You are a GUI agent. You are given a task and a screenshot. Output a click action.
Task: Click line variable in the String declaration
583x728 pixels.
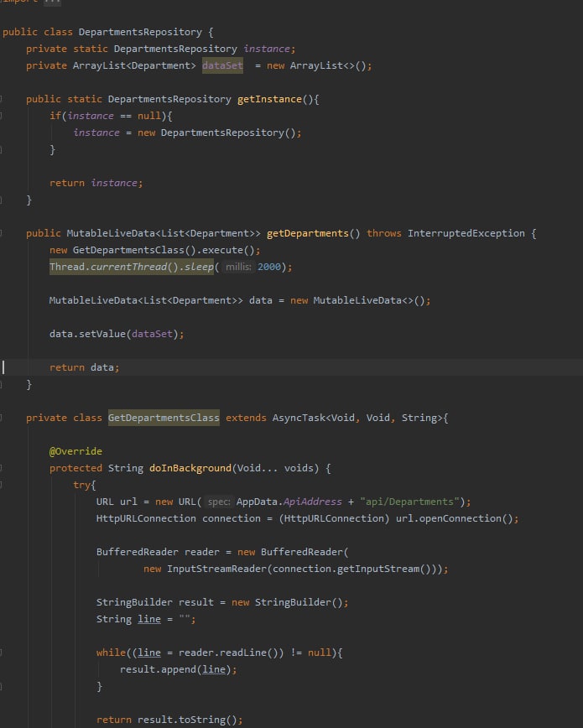click(149, 619)
